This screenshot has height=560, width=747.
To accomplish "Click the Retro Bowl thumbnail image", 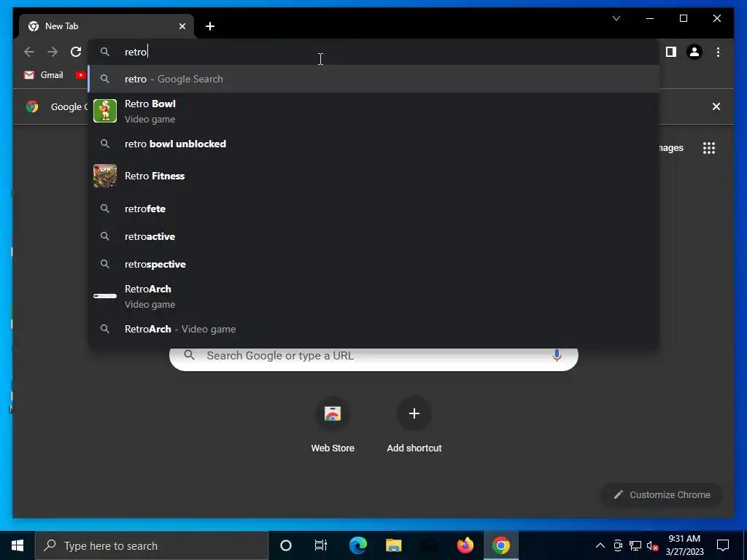I will pos(105,111).
